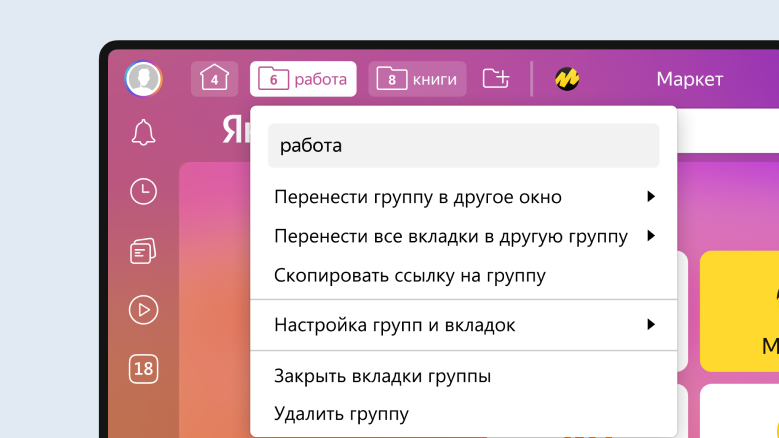
Task: Click Удалить группу in the menu
Action: 341,414
